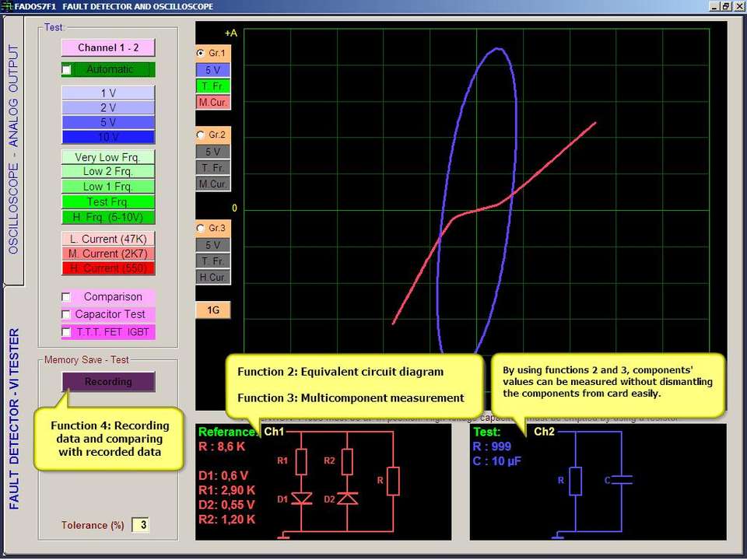Screen dimensions: 747x560
Task: Click the 1G button
Action: 212,310
